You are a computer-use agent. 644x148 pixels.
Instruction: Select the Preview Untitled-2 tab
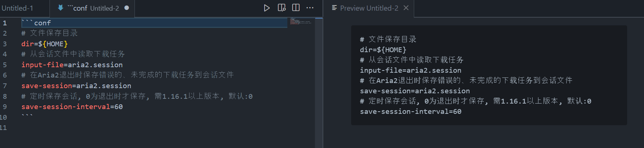click(x=368, y=8)
